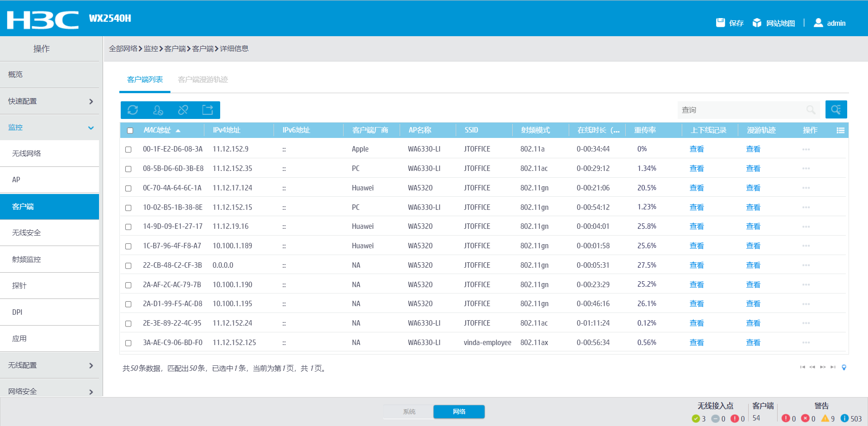Viewport: 868px width, 426px height.
Task: Click 查看 上下线记录 link for 08-5B-D6-6D-3B-E8
Action: (696, 169)
